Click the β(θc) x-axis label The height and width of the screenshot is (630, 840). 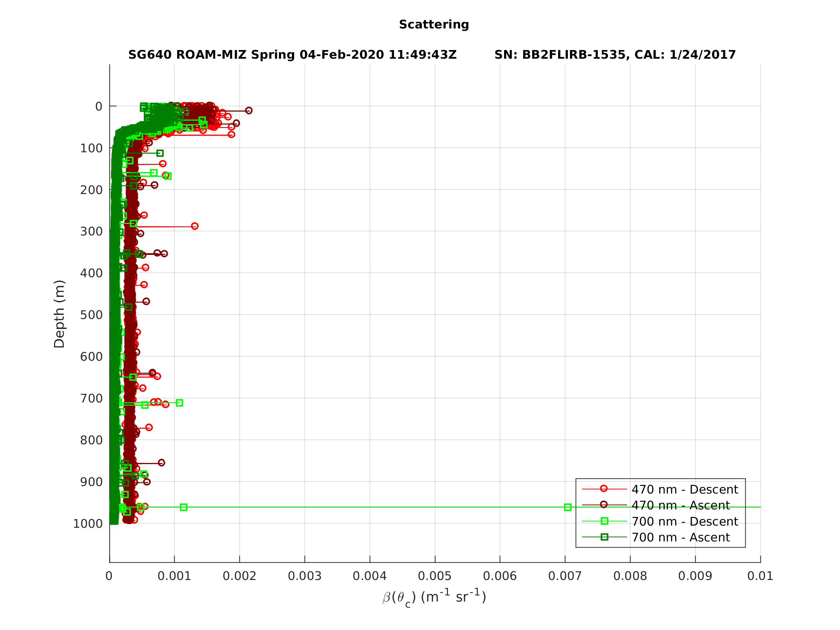point(434,597)
